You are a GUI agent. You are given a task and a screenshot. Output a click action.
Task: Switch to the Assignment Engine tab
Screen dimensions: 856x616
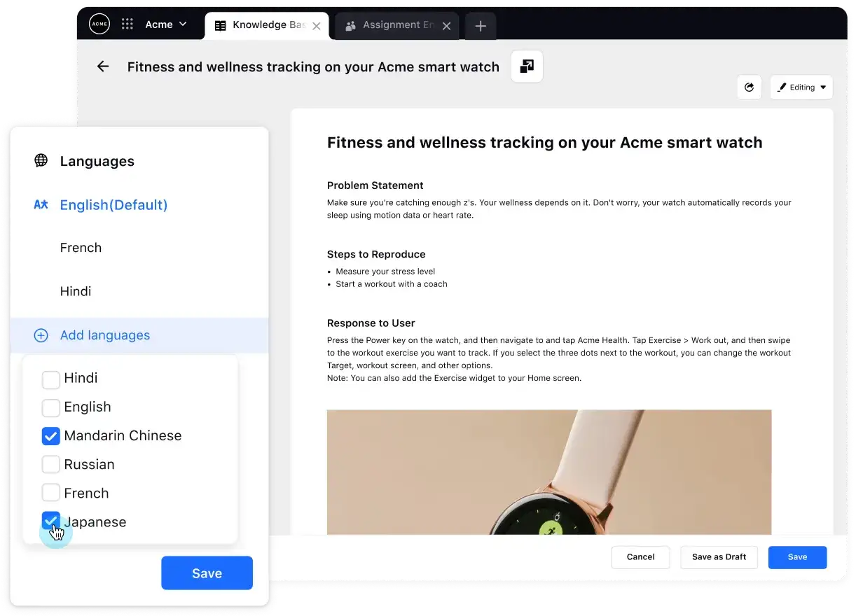point(396,26)
